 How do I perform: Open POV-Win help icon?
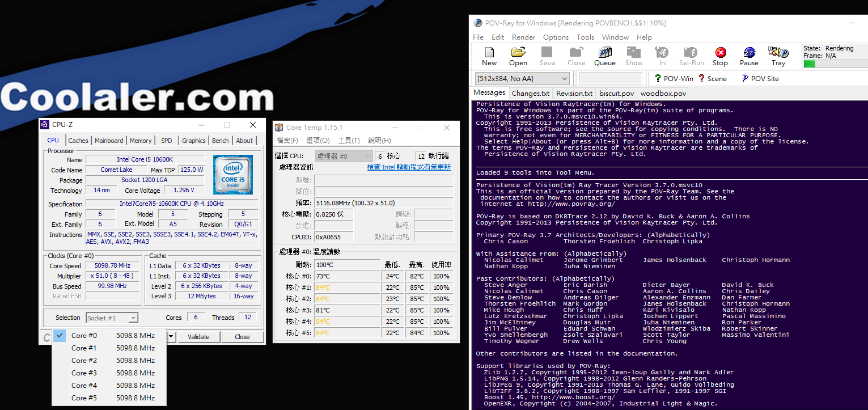(658, 78)
